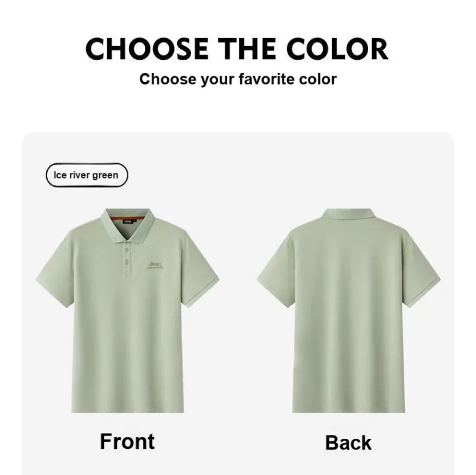
Task: Click the collar of the back-view shirt
Action: tap(348, 213)
